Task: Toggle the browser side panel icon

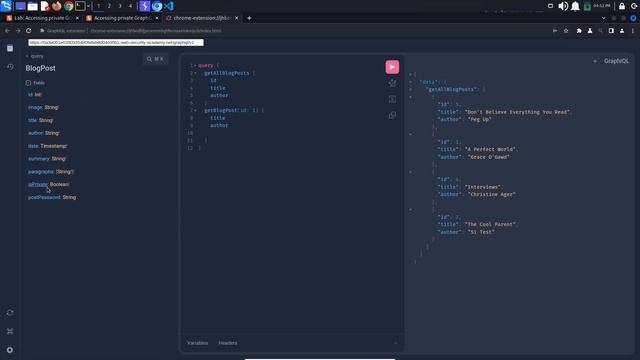Action: tap(611, 31)
